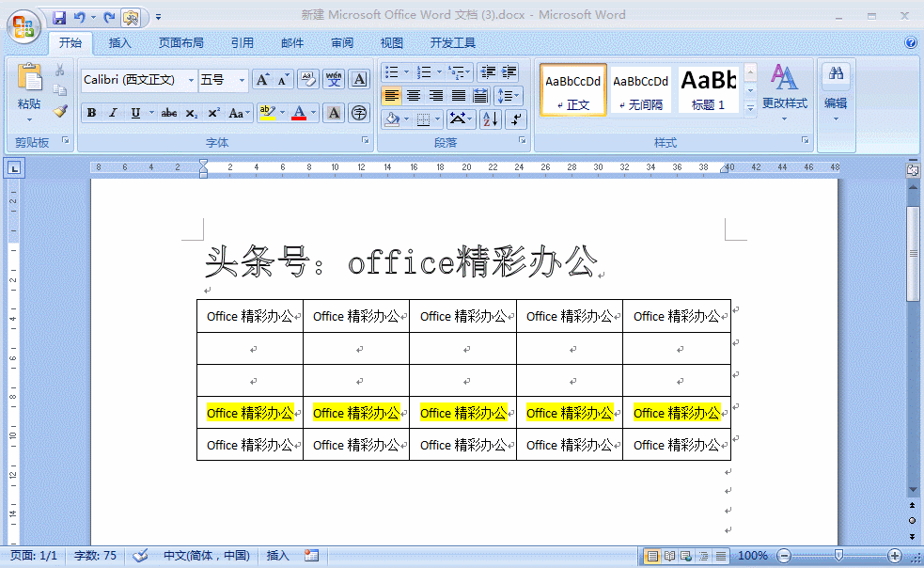The width and height of the screenshot is (924, 568).
Task: Apply the yellow highlight color
Action: [268, 113]
